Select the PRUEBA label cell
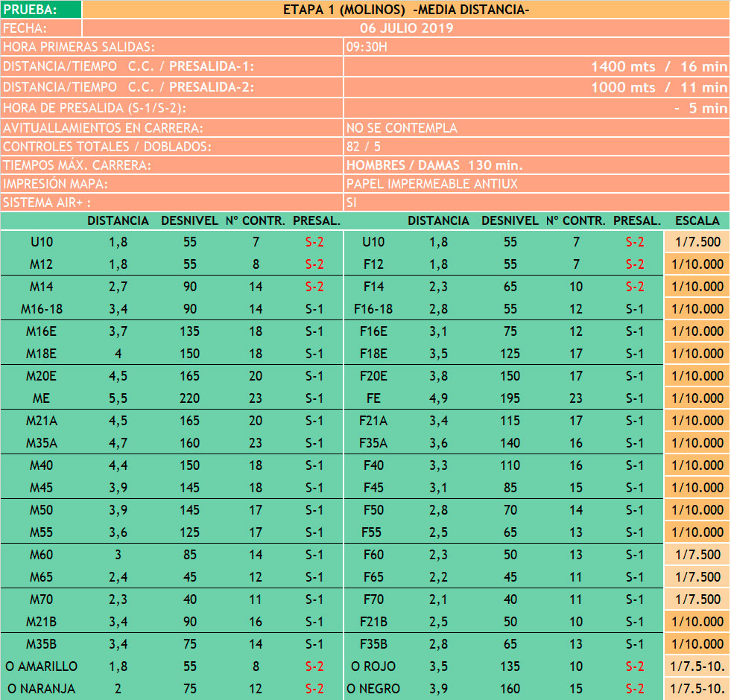 (41, 10)
